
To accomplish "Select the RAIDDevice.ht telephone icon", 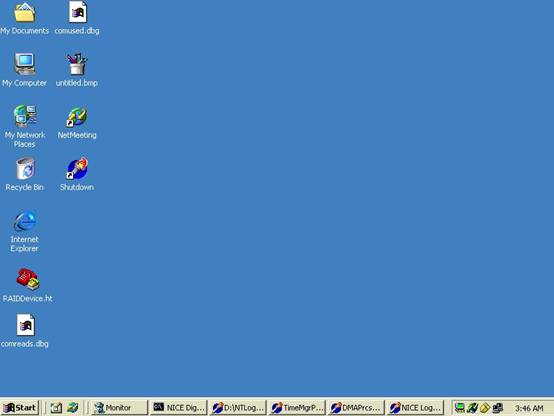I will tap(28, 279).
